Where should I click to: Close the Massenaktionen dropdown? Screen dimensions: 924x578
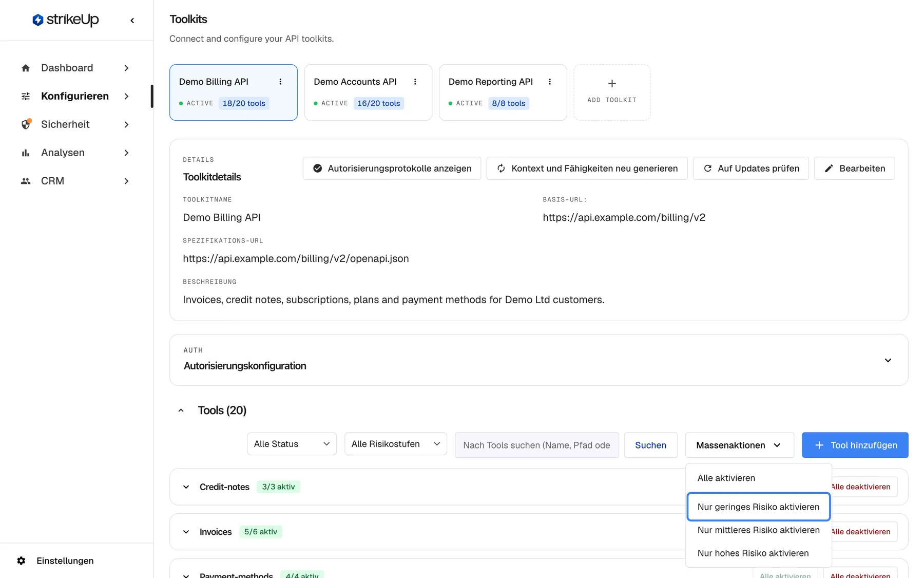tap(739, 445)
